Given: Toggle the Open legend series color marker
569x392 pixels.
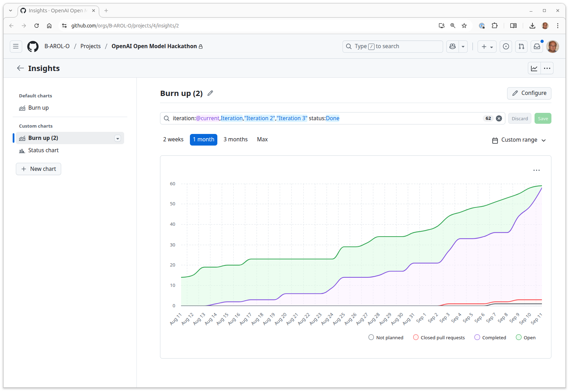Looking at the screenshot, I should [x=519, y=338].
